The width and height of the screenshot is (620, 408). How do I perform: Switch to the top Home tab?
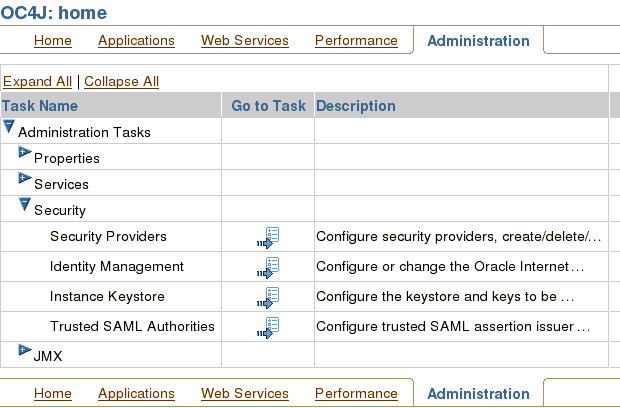53,41
